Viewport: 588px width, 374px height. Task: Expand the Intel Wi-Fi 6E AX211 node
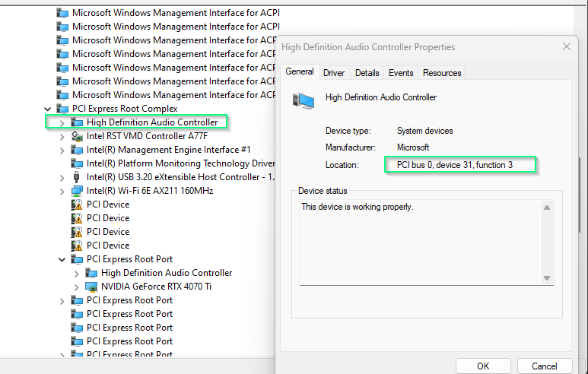pos(62,191)
